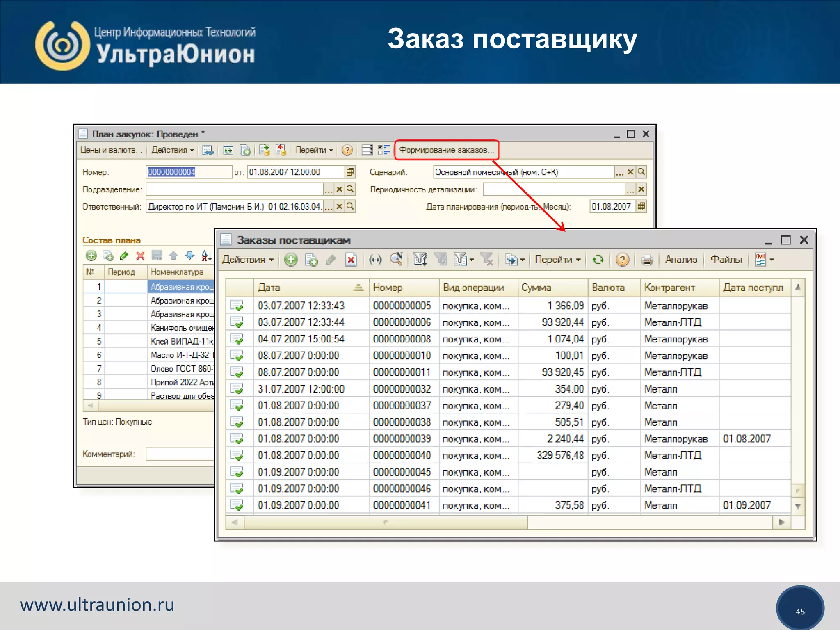Click red cross delete icon in Состав плана
840x630 pixels.
coord(140,256)
